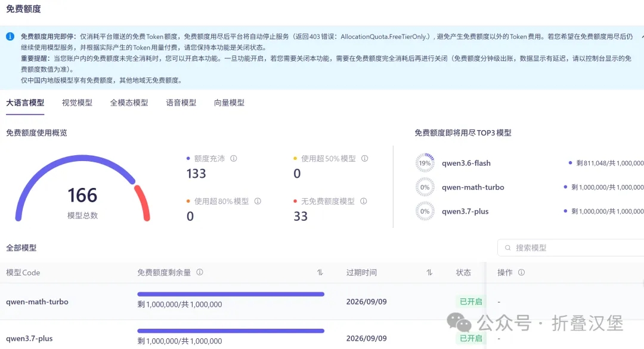
Task: Click the 166 模型总数 gauge chart
Action: pos(82,189)
